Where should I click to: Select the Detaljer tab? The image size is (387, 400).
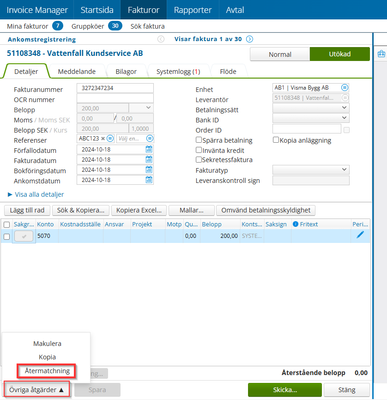(26, 71)
